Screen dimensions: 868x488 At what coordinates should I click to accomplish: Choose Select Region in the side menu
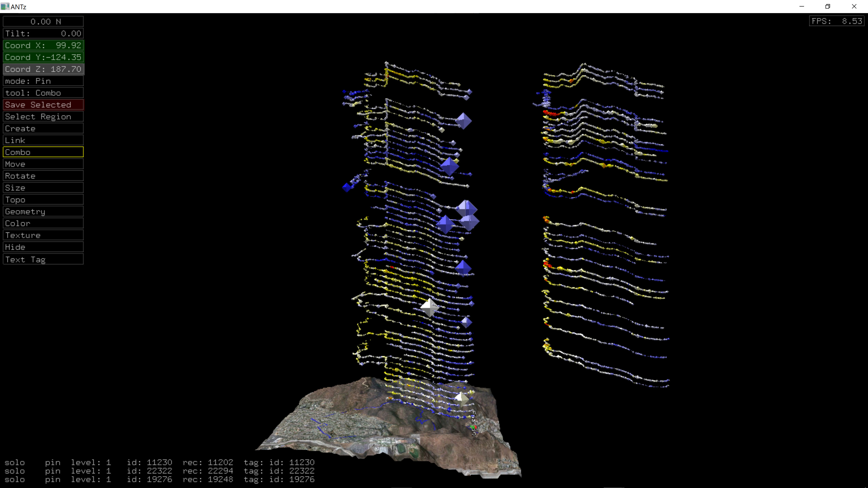click(x=43, y=117)
